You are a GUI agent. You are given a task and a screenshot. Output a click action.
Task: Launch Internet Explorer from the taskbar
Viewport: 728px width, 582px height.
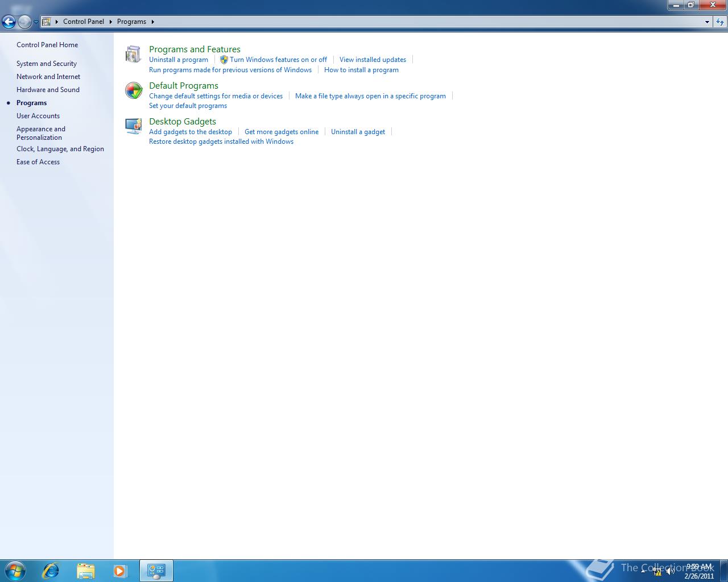click(x=51, y=570)
